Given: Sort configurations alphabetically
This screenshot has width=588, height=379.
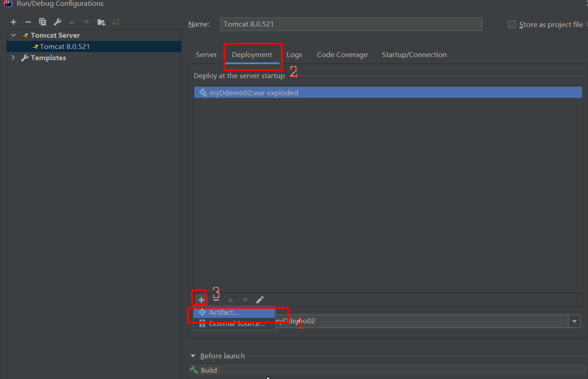Looking at the screenshot, I should [x=116, y=22].
